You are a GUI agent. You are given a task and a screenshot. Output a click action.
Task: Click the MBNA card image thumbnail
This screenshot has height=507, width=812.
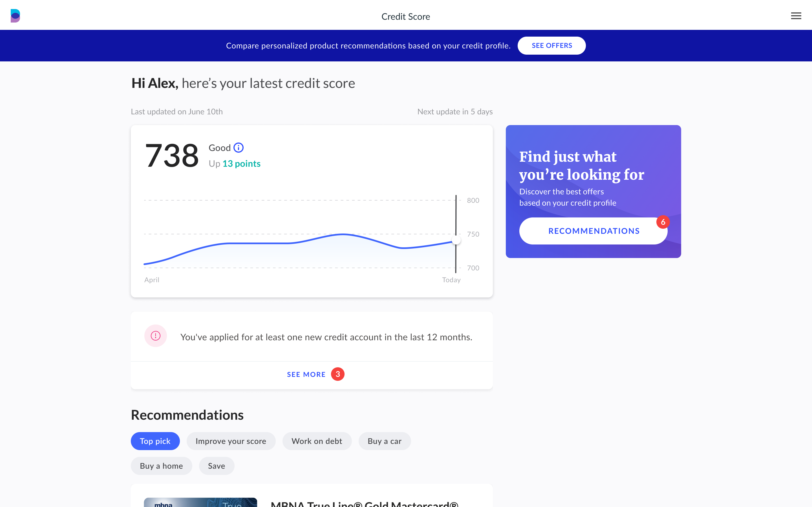point(200,502)
